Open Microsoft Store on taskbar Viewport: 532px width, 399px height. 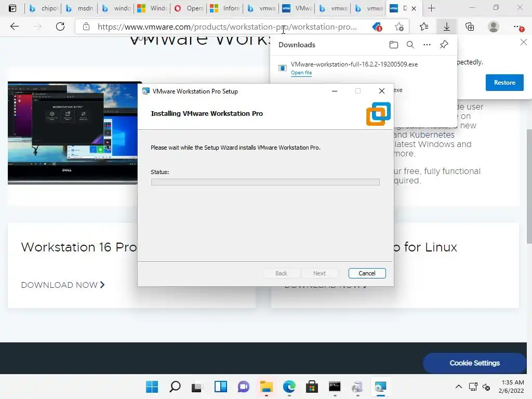[x=312, y=387]
